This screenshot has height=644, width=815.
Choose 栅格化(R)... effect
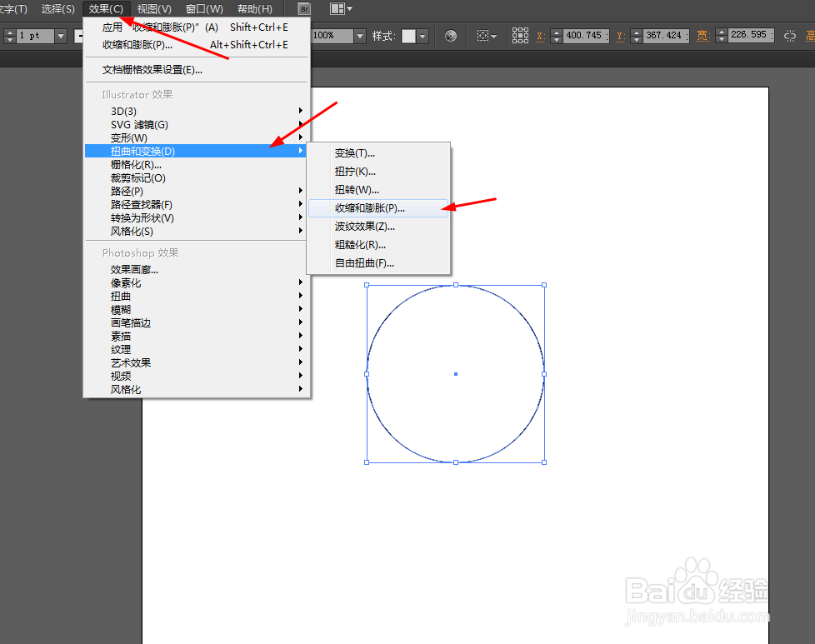(197, 165)
